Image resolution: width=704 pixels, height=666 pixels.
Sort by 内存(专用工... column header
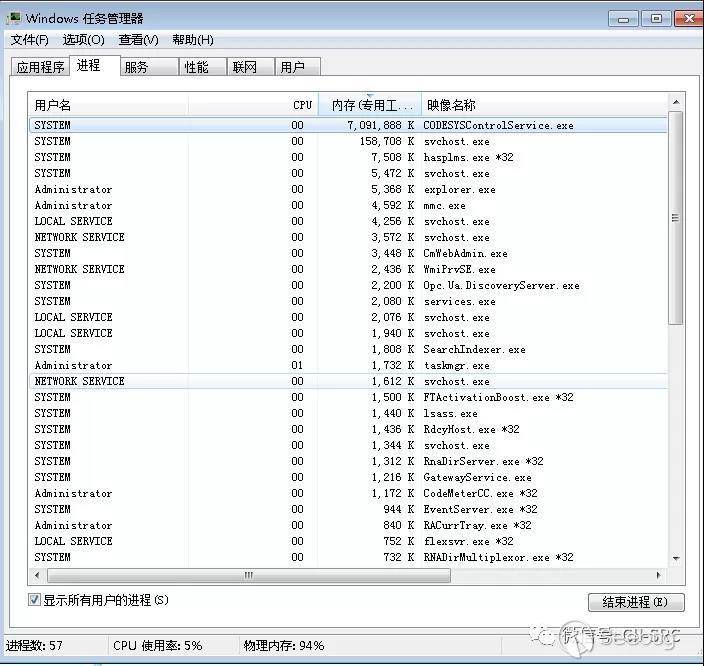tap(370, 105)
